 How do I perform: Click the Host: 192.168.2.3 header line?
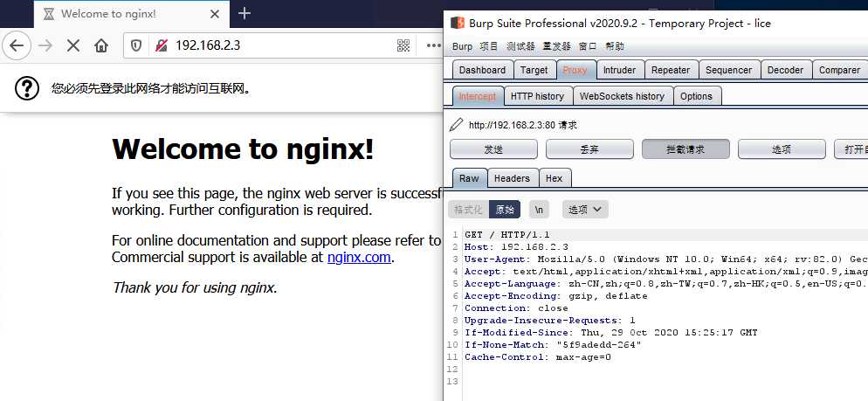[x=516, y=247]
